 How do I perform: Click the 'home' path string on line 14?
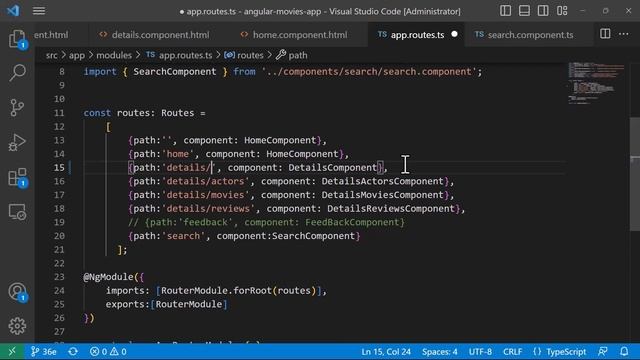click(178, 154)
